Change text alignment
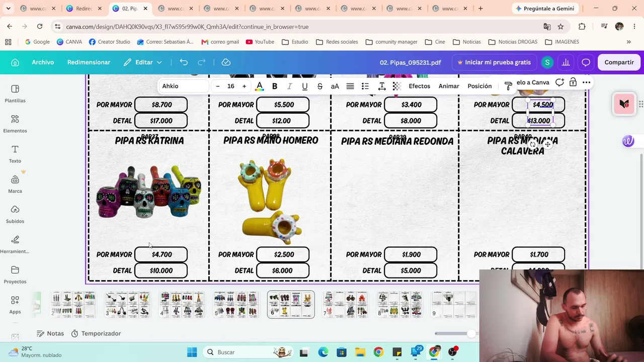 (x=350, y=86)
